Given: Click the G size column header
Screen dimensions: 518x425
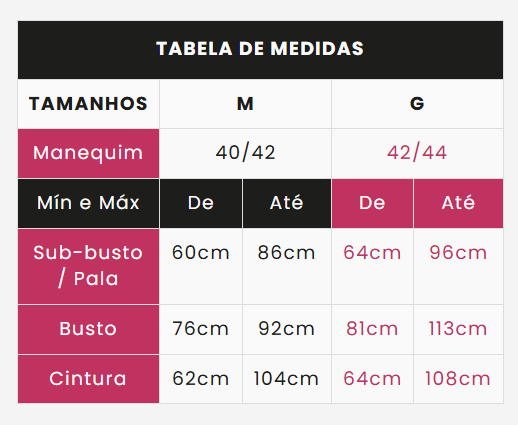Looking at the screenshot, I should tap(417, 104).
